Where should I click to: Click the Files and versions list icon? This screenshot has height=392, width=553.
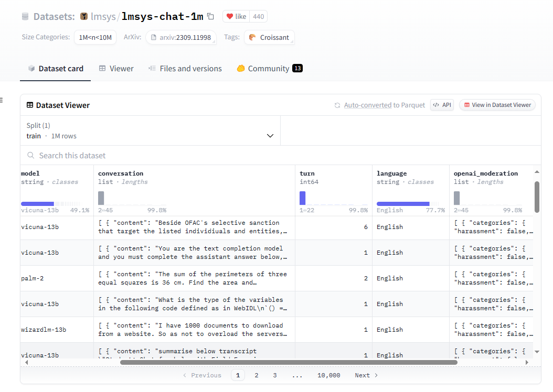click(152, 68)
